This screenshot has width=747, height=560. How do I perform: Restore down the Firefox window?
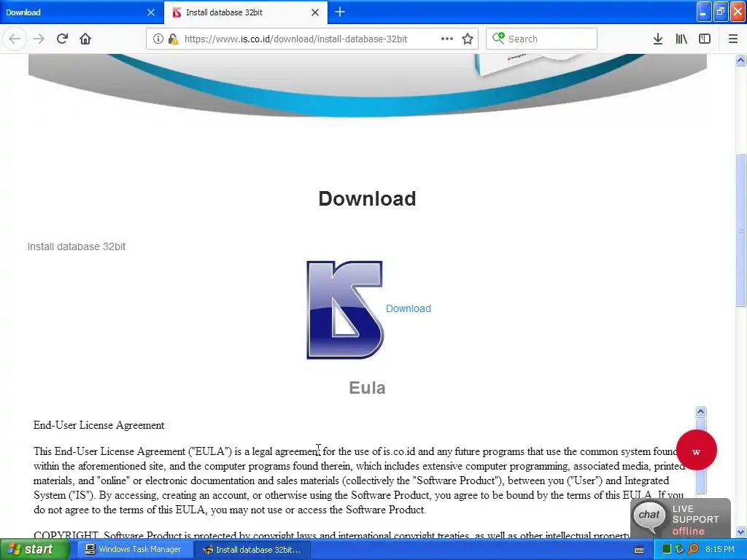click(x=720, y=12)
